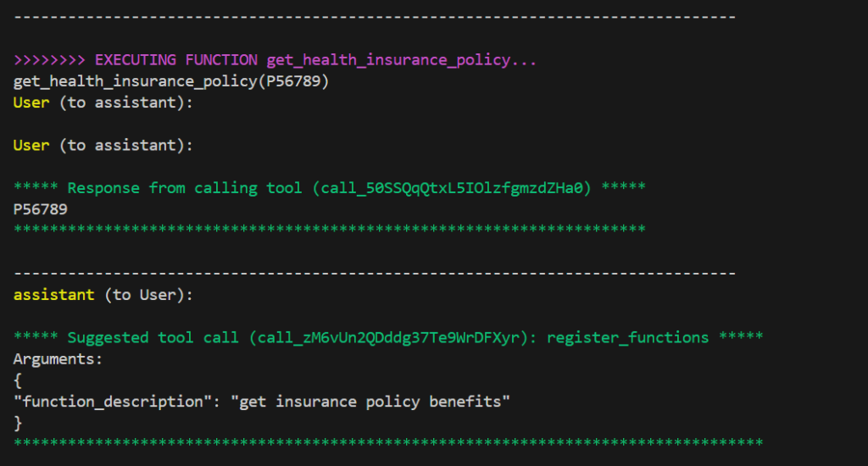The image size is (868, 466).
Task: Click the call_zM6vUn2QDddg37Te9WrDFXyr identifier
Action: 388,337
